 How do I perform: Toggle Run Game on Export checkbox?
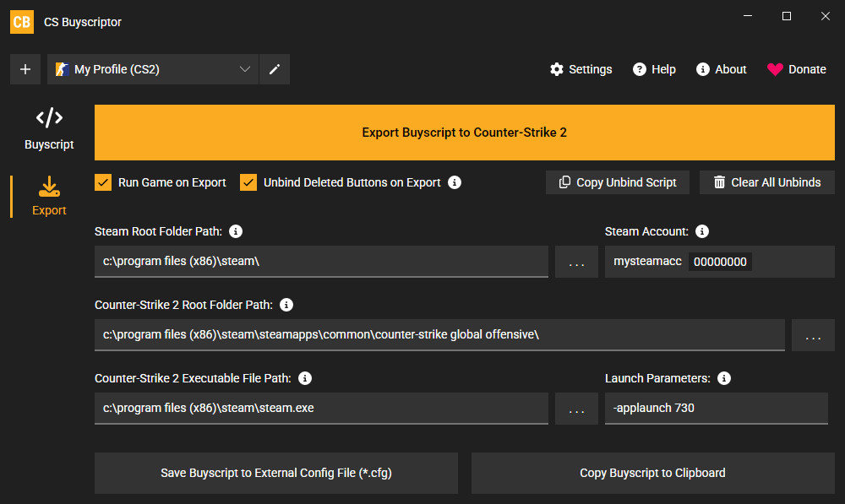click(103, 182)
